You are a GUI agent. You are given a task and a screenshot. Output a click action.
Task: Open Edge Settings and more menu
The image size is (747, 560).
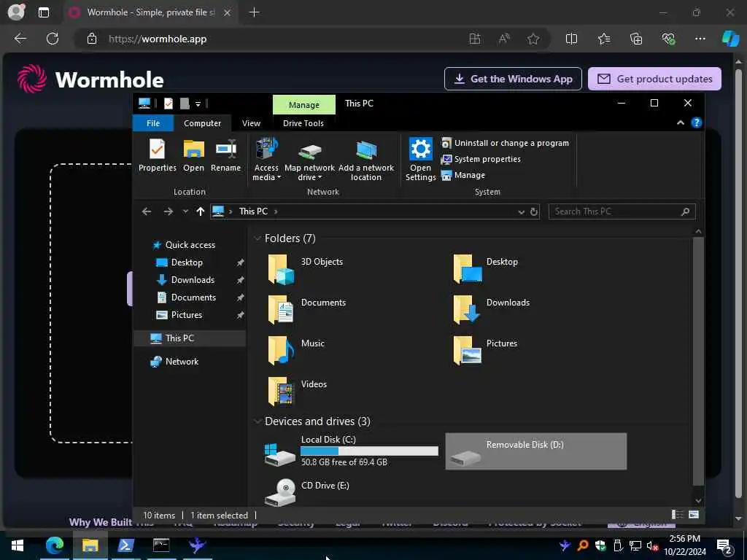pos(700,39)
